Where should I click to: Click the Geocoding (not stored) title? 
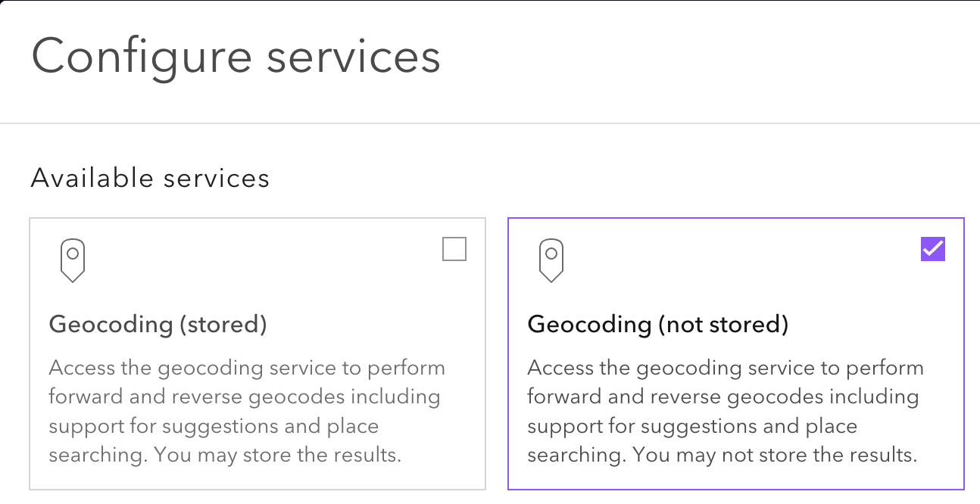657,324
